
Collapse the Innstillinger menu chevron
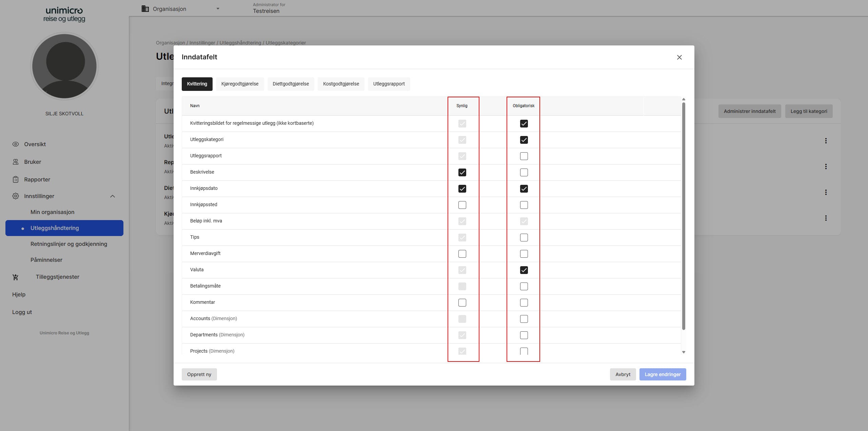pyautogui.click(x=113, y=196)
